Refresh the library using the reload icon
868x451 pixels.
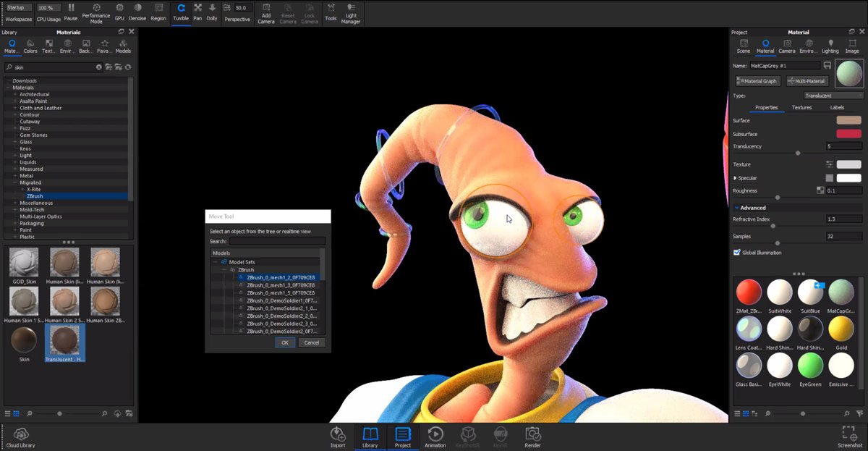pos(128,67)
